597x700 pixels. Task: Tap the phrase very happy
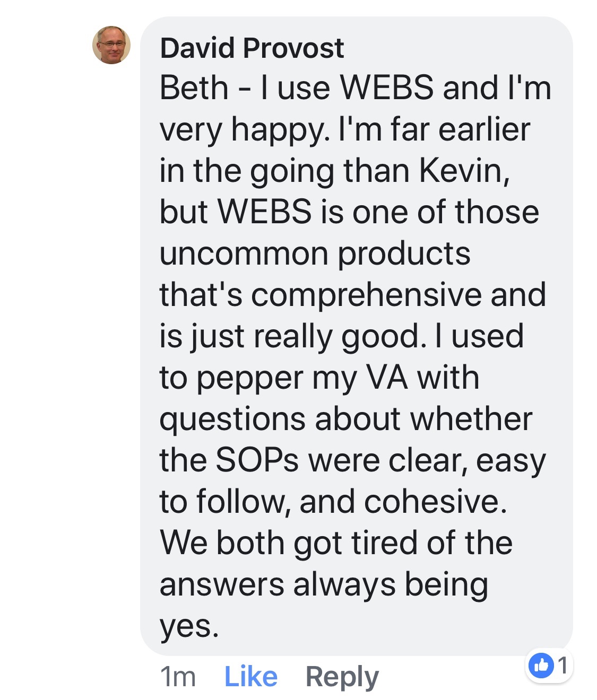(245, 130)
